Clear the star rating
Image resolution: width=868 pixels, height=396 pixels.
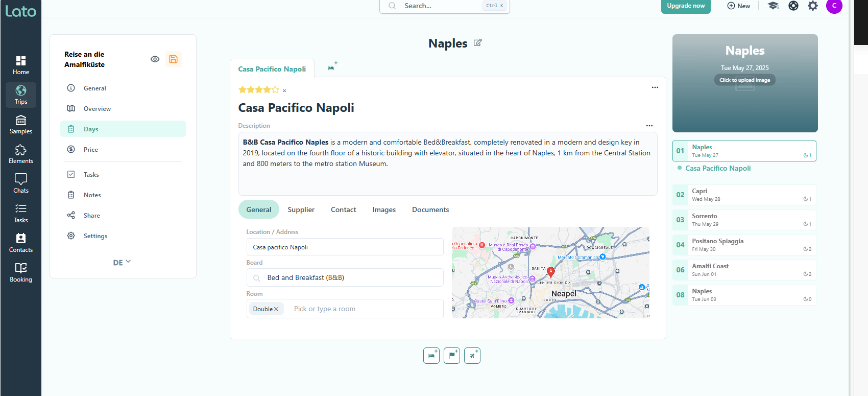(284, 91)
